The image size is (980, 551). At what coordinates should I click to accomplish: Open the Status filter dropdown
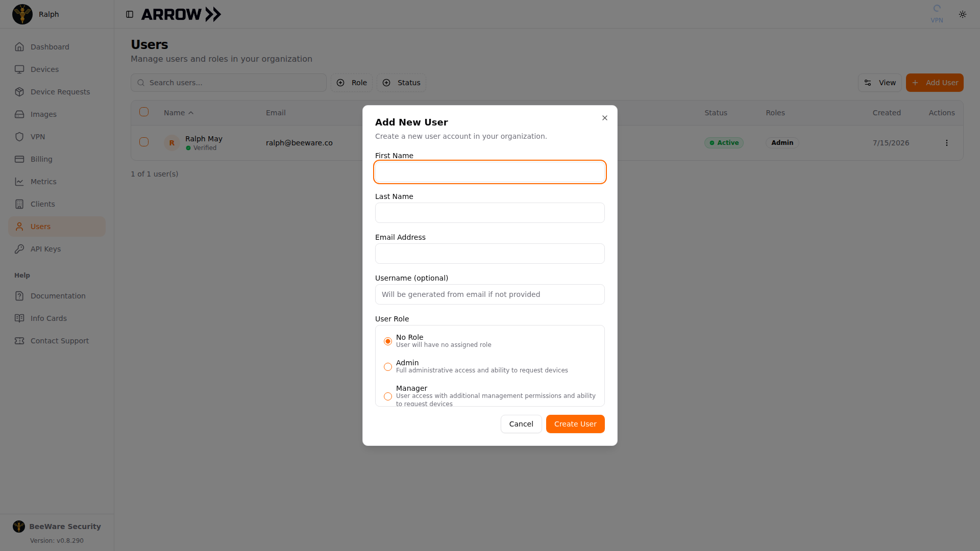(x=401, y=83)
